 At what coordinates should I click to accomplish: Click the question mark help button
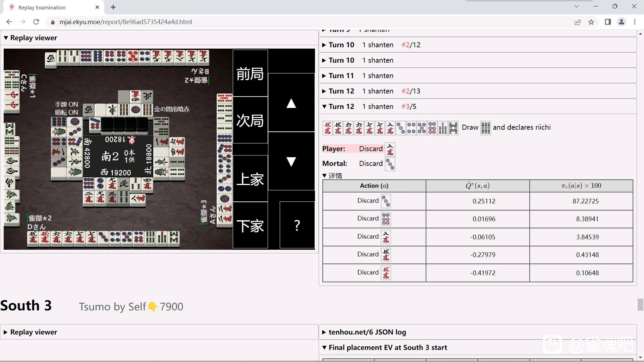(297, 225)
